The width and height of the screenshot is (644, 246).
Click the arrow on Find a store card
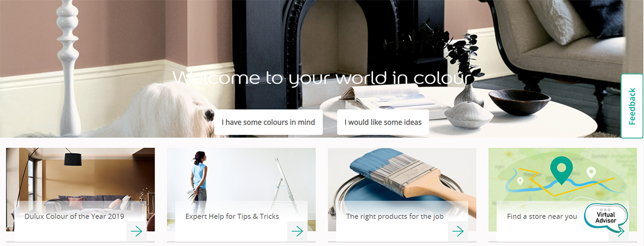click(x=620, y=232)
